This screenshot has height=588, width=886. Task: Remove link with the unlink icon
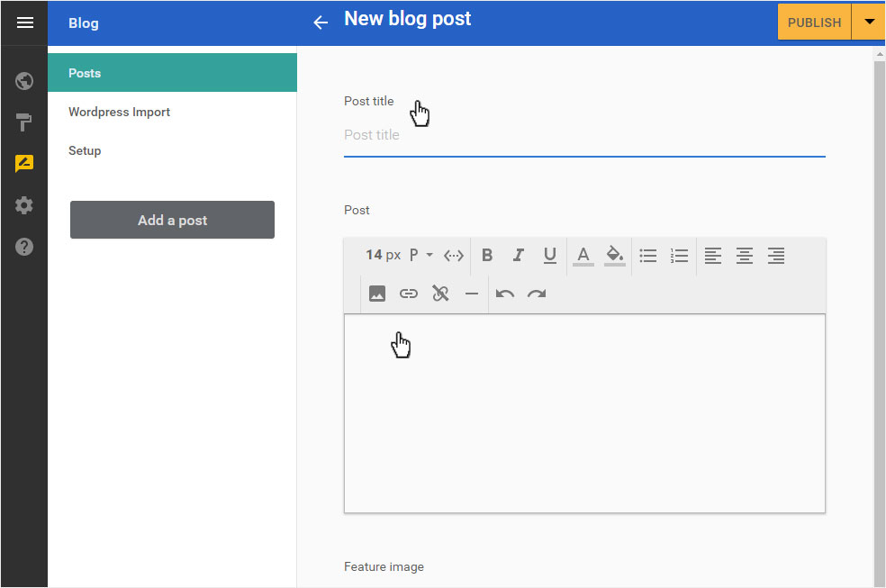[x=440, y=294]
